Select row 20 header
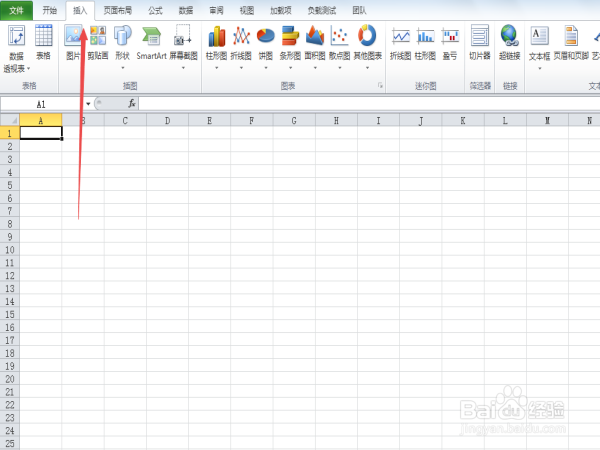600x450 pixels. 10,379
